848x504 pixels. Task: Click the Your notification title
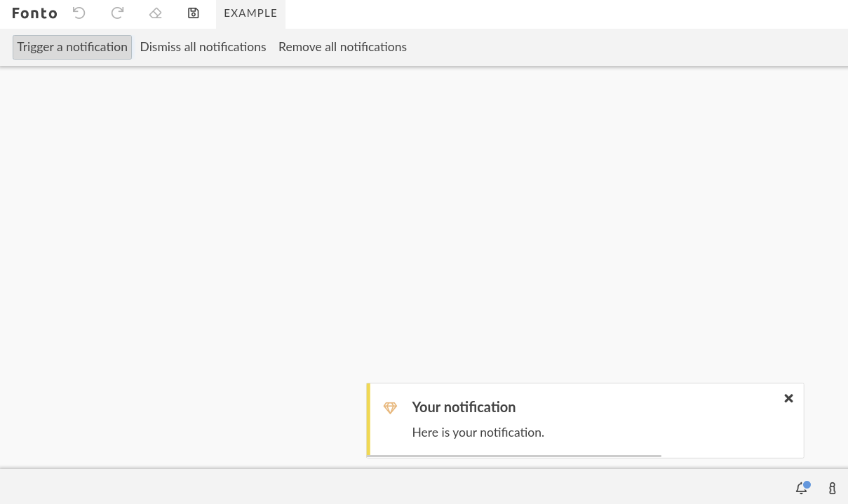point(464,407)
